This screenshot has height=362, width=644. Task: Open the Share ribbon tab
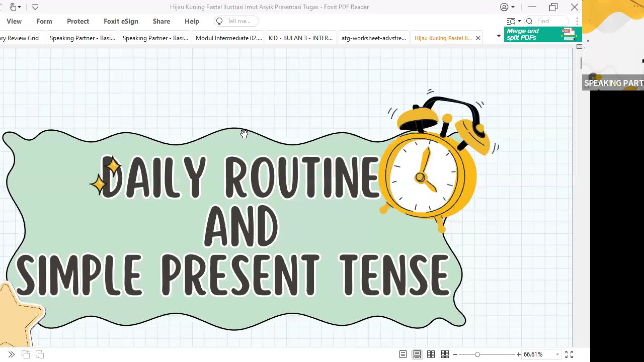[162, 21]
